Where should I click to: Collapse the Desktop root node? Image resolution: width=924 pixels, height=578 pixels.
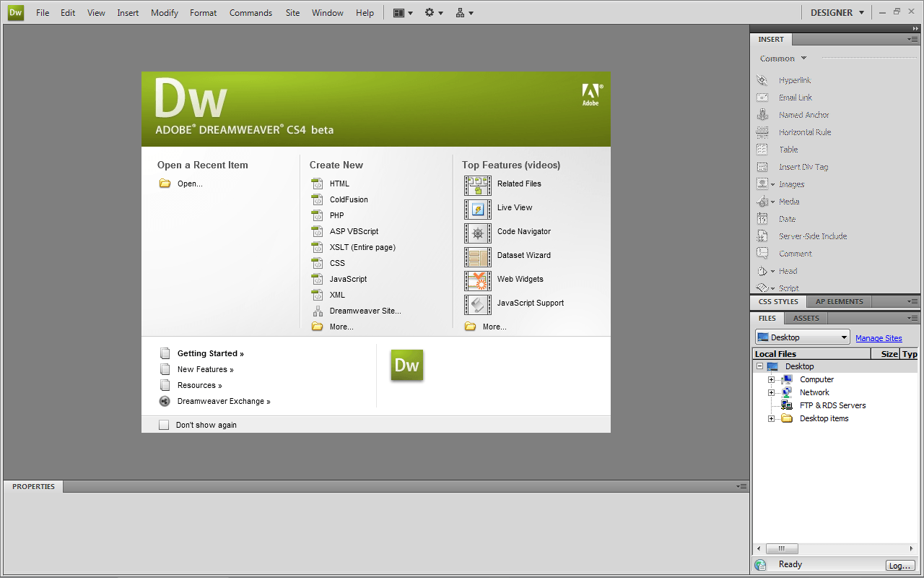[x=759, y=367]
